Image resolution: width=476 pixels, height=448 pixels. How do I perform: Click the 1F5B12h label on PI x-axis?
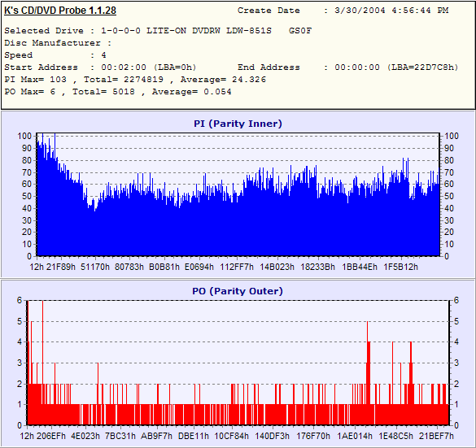click(x=400, y=267)
